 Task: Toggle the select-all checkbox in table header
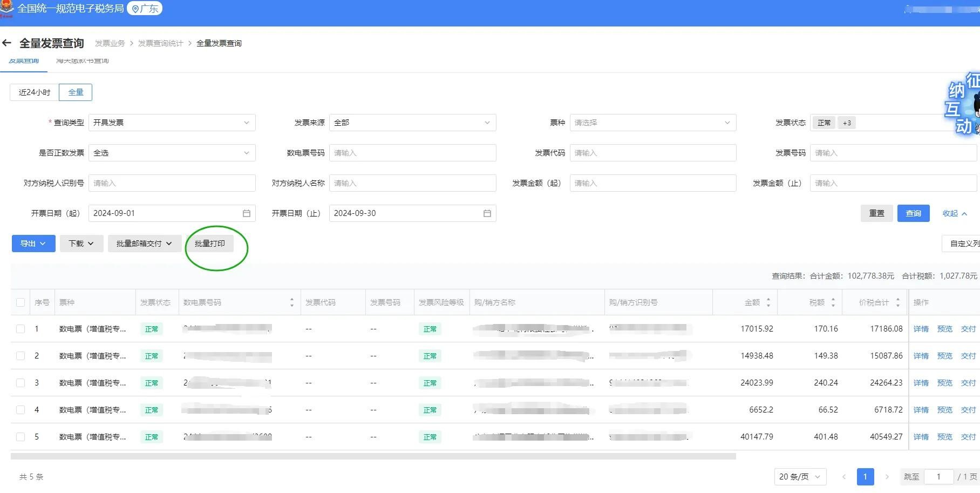click(21, 302)
